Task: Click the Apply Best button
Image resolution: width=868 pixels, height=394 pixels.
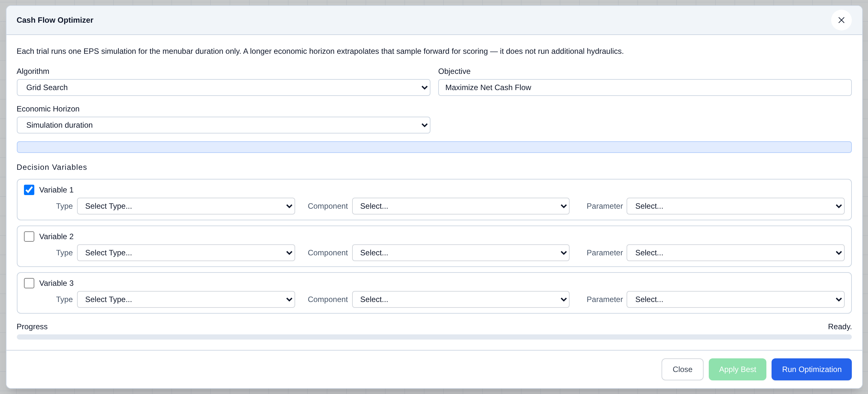Action: (737, 369)
